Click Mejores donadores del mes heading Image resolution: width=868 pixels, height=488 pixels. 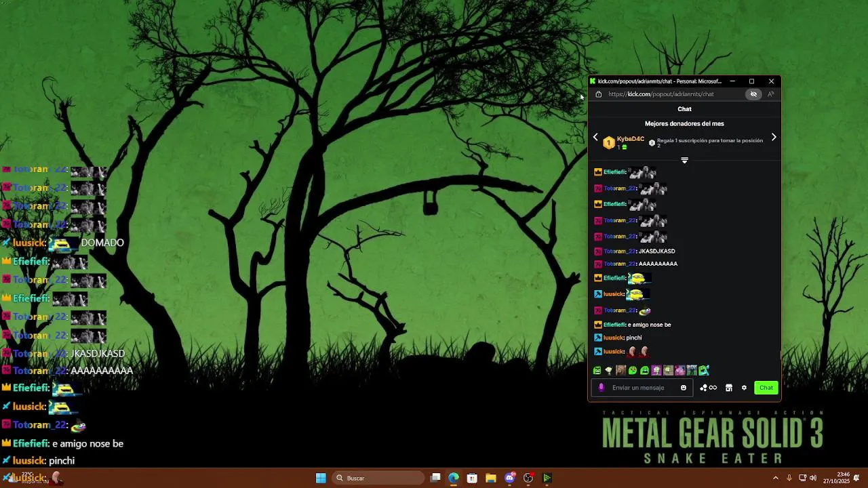click(684, 123)
